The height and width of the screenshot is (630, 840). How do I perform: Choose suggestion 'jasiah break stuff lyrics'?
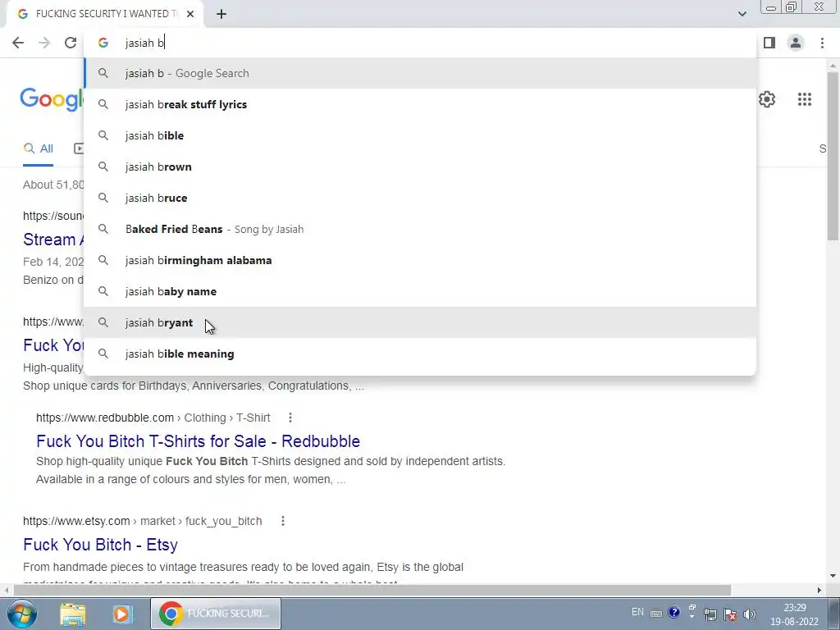point(420,104)
